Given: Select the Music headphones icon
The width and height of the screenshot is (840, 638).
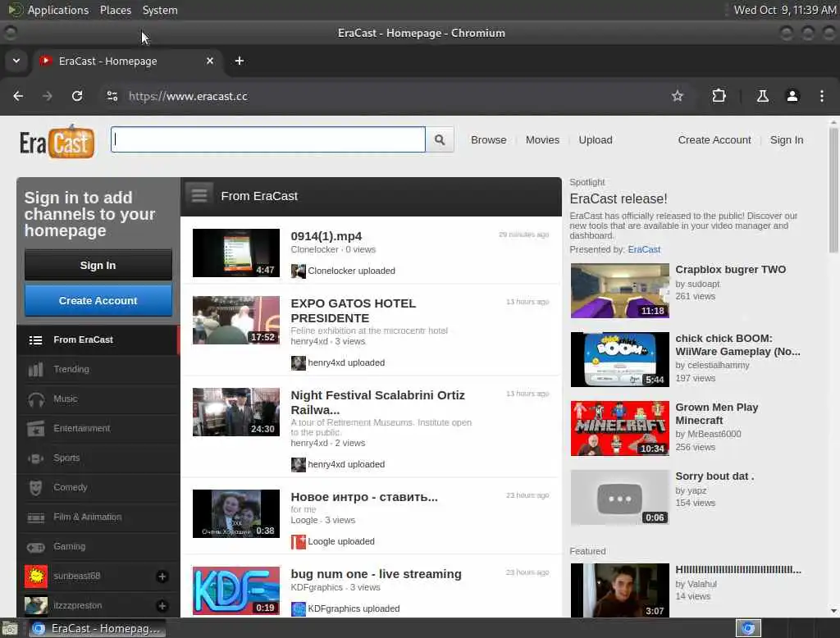Looking at the screenshot, I should [36, 399].
